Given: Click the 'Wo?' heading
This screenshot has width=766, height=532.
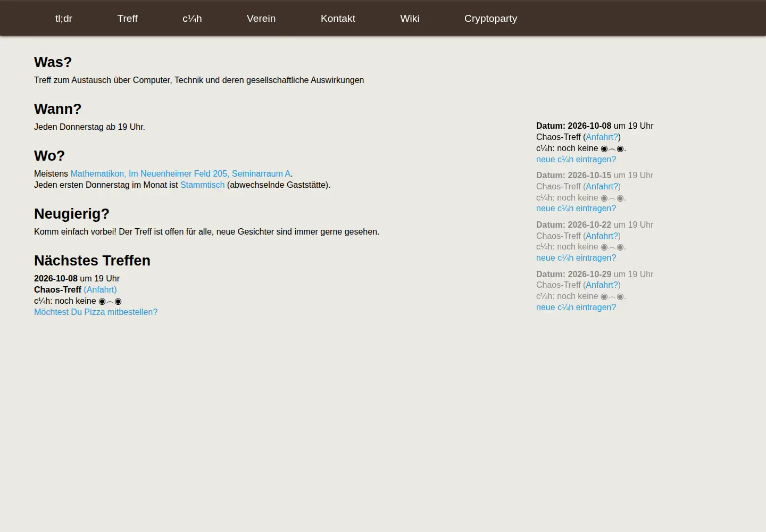Looking at the screenshot, I should point(49,156).
